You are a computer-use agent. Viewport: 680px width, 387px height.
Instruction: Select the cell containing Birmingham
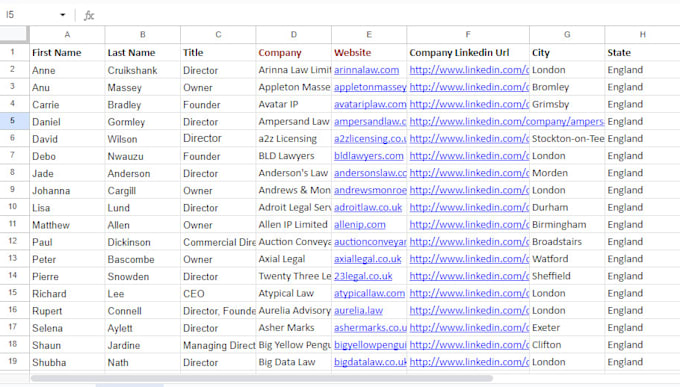tap(567, 225)
